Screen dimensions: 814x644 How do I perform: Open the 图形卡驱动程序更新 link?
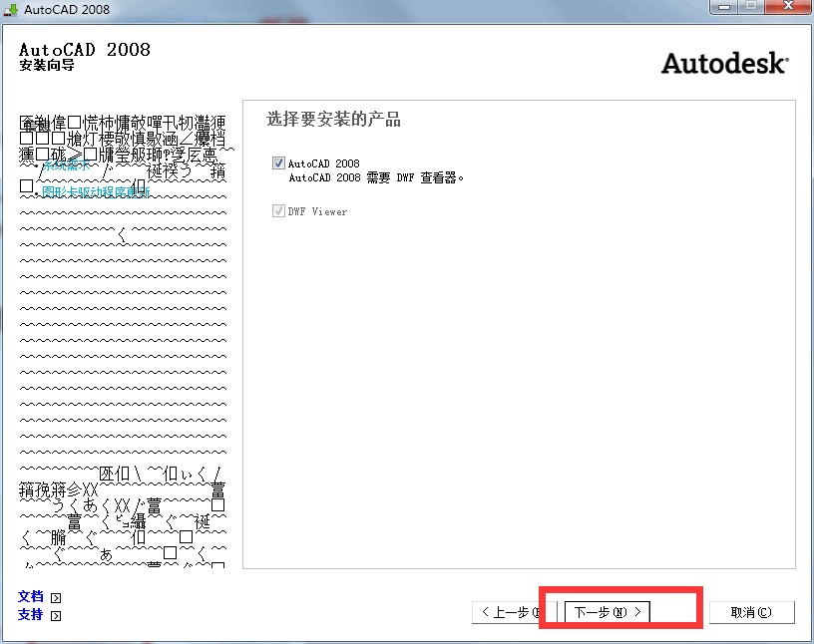(96, 191)
